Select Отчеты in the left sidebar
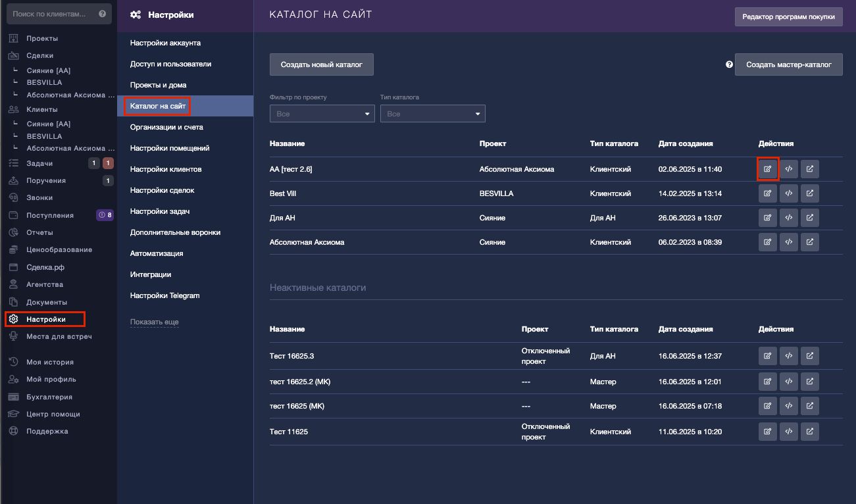Image resolution: width=856 pixels, height=504 pixels. [x=39, y=232]
